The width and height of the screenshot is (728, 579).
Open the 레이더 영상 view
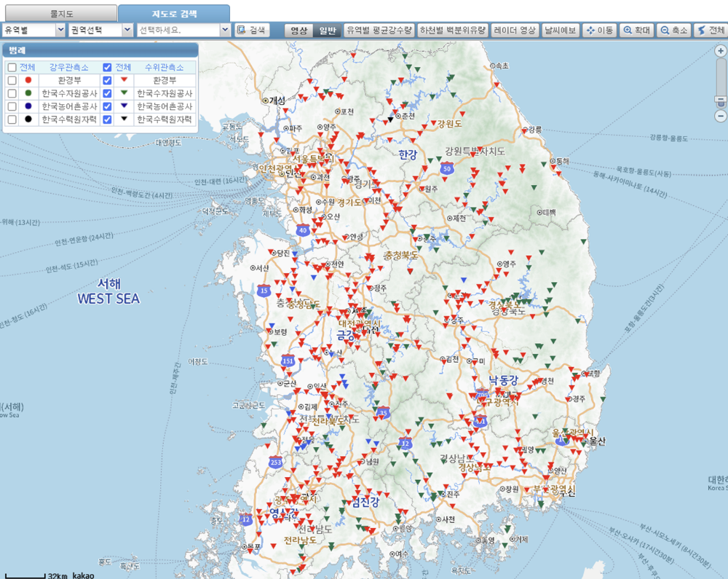tap(515, 30)
